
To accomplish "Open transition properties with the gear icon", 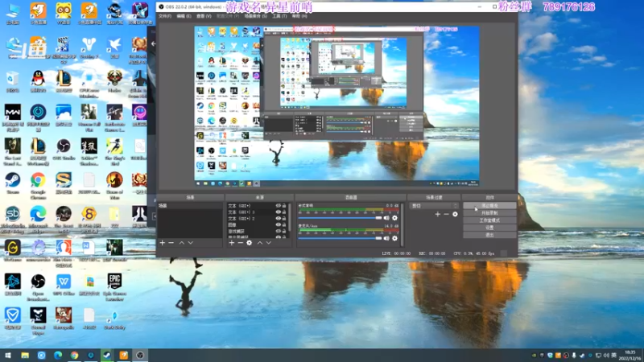I will click(x=455, y=214).
